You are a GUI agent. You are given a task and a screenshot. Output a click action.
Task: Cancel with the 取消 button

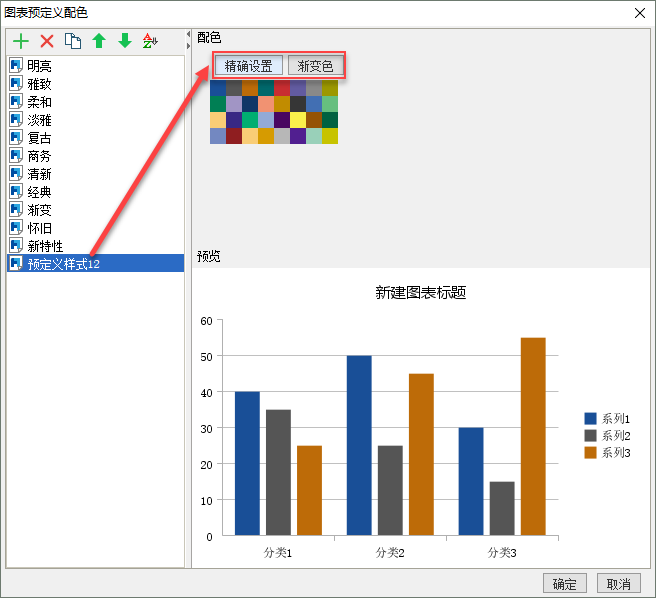(618, 583)
